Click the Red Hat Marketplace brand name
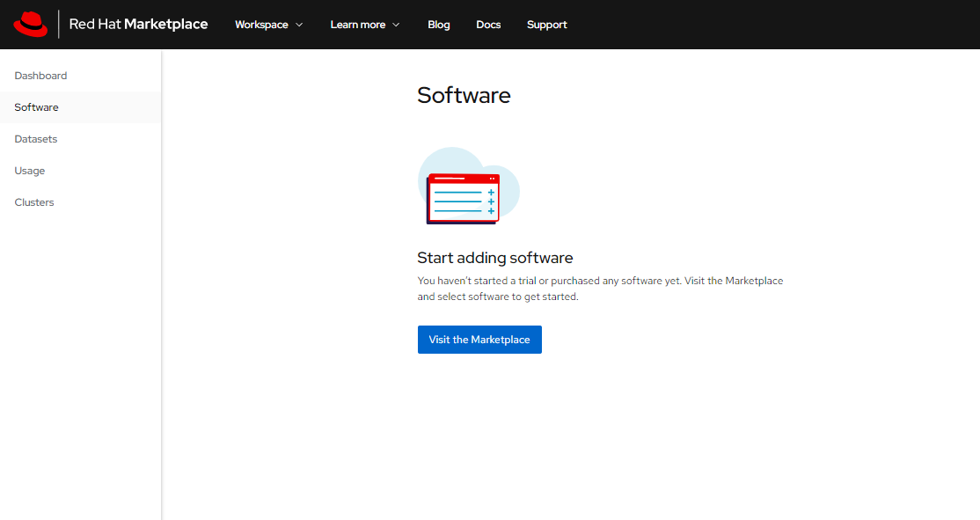This screenshot has height=520, width=980. click(x=138, y=25)
